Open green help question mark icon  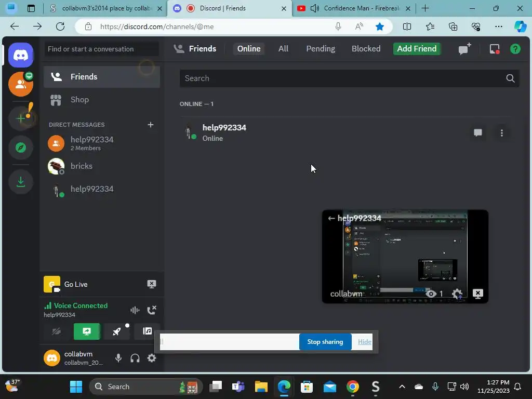pyautogui.click(x=515, y=49)
